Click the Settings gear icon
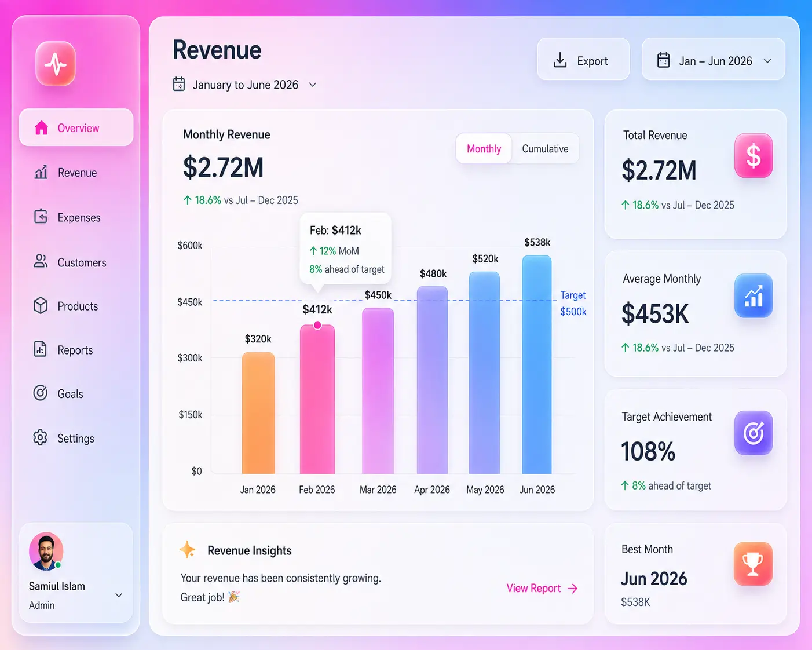812x650 pixels. pyautogui.click(x=41, y=437)
